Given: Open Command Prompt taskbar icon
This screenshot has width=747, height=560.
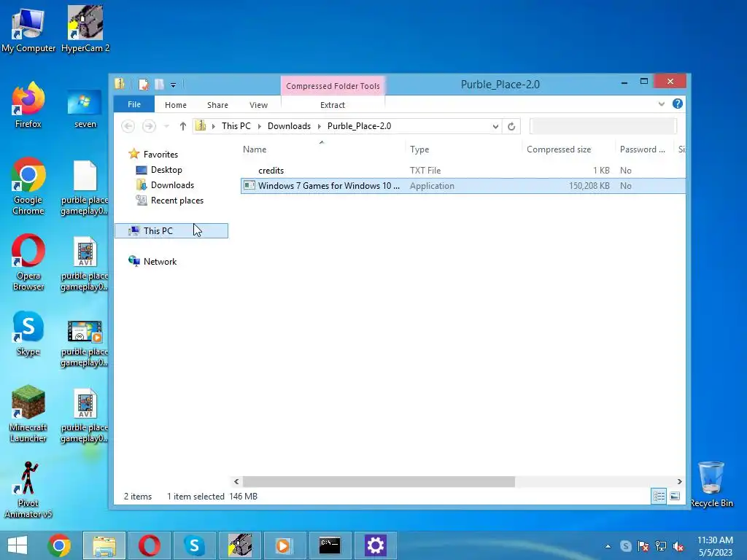Looking at the screenshot, I should 330,545.
